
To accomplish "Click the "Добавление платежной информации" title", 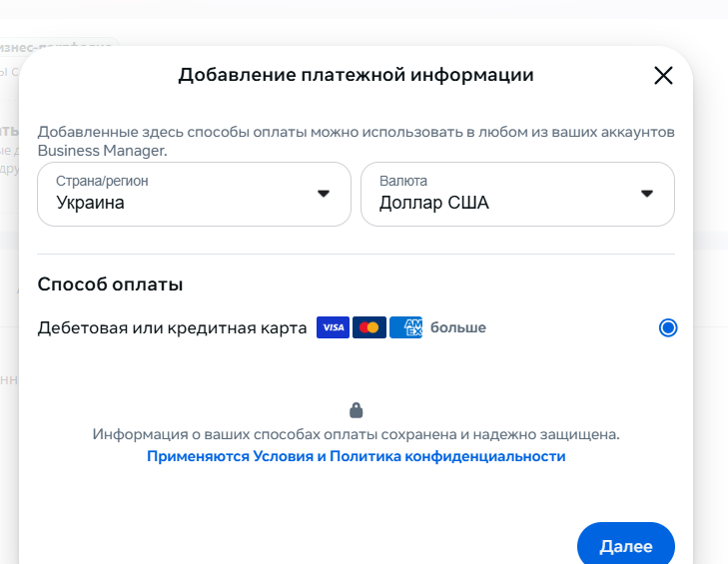I will (356, 75).
